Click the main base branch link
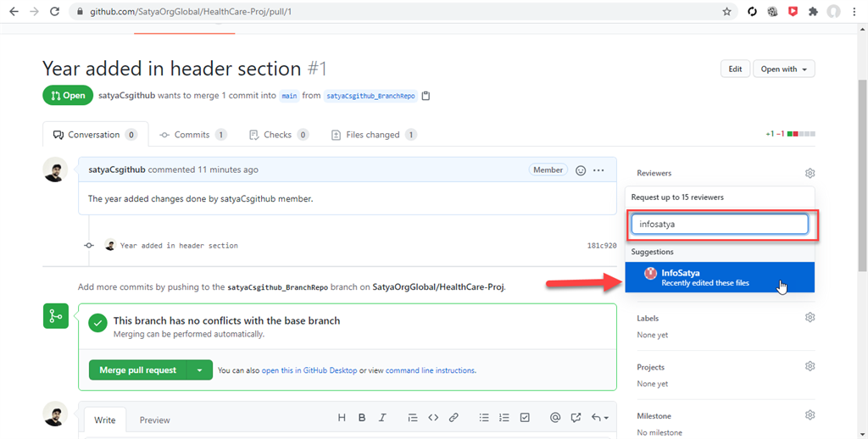Image resolution: width=868 pixels, height=439 pixels. tap(289, 96)
